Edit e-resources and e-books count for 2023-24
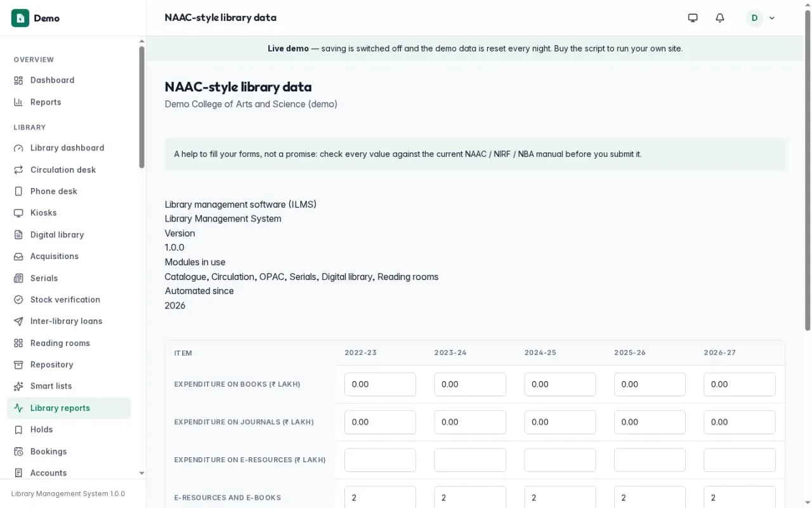The width and height of the screenshot is (812, 508). click(470, 497)
